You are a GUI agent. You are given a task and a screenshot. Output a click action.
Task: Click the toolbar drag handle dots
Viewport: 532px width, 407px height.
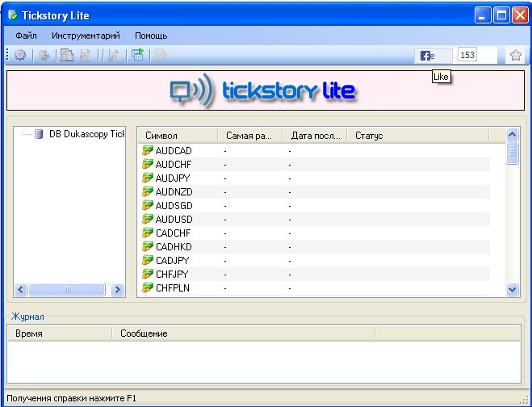(x=7, y=55)
